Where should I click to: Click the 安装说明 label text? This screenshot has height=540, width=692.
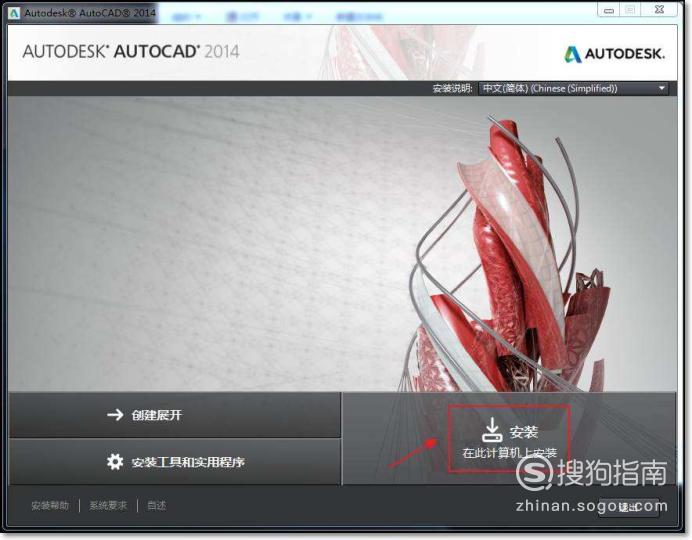pyautogui.click(x=452, y=89)
